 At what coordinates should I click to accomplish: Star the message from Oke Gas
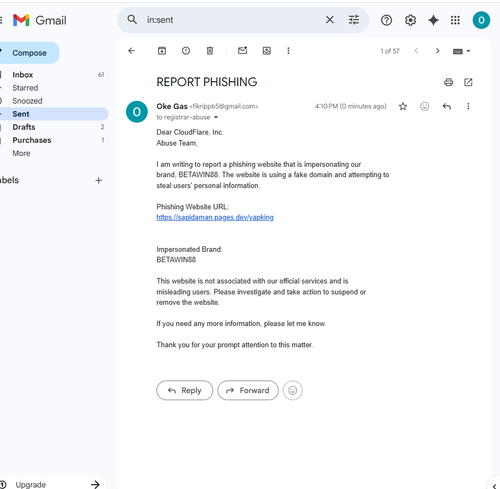coord(403,106)
